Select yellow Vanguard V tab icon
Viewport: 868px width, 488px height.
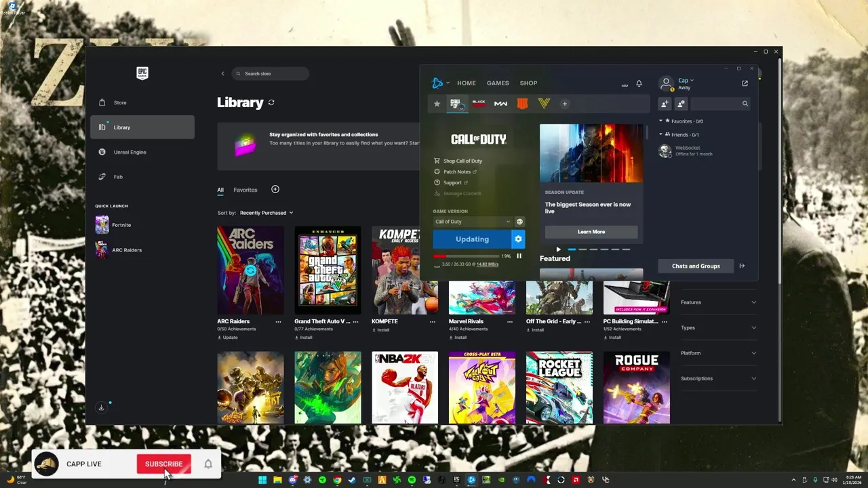click(x=544, y=104)
